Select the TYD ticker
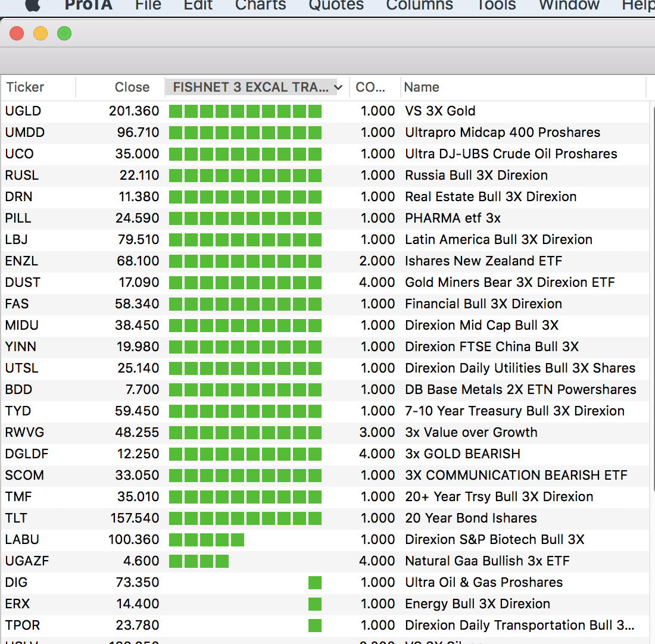 pos(18,411)
